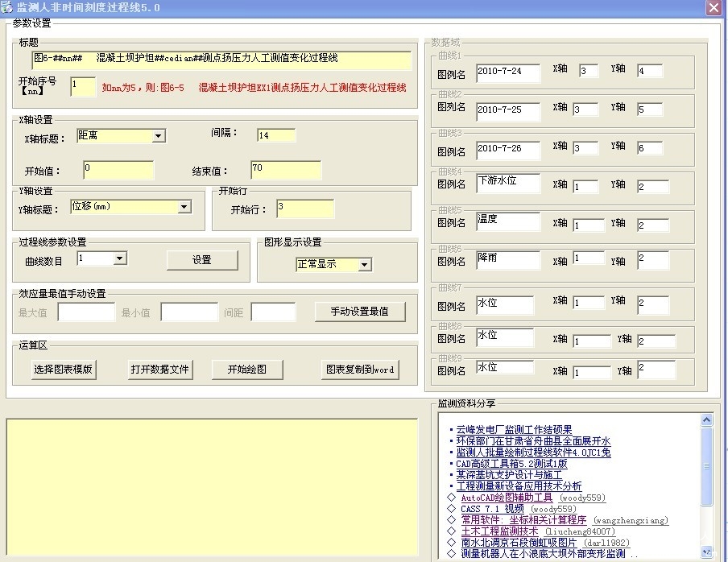Click the 温度 legend name field

click(508, 222)
